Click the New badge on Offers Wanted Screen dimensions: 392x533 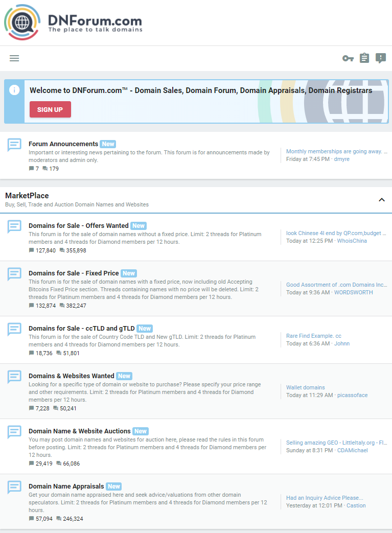click(x=139, y=226)
